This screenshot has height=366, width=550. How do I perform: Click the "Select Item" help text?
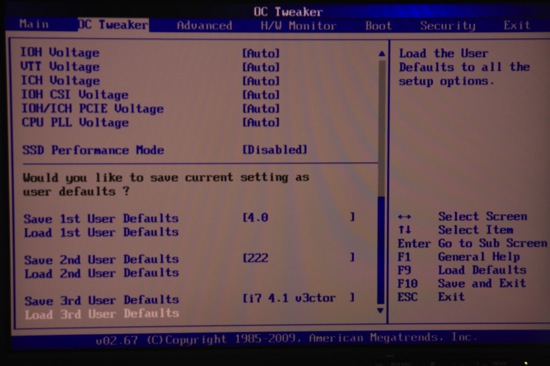pos(475,230)
